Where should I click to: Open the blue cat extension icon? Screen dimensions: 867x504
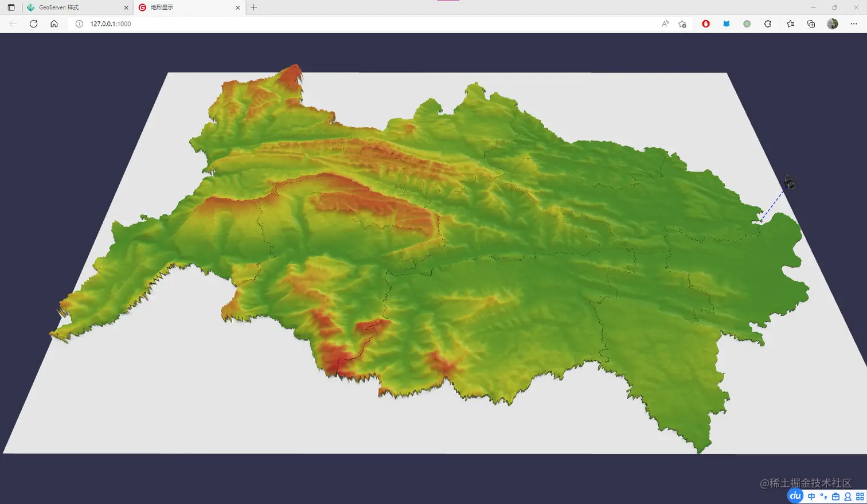coord(727,24)
